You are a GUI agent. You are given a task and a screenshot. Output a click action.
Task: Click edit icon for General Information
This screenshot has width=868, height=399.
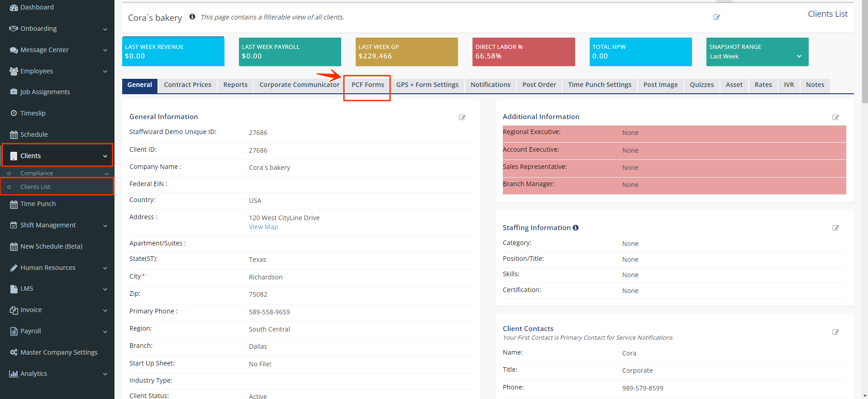click(462, 117)
